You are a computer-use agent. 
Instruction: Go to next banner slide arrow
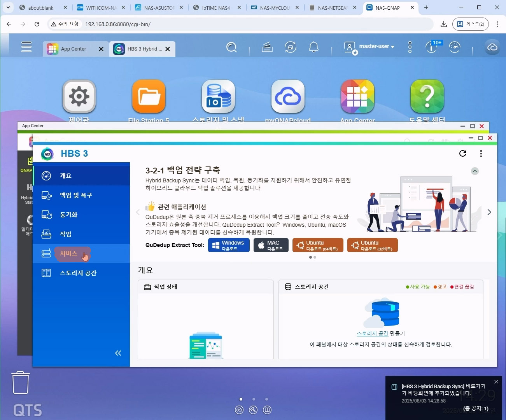(489, 212)
